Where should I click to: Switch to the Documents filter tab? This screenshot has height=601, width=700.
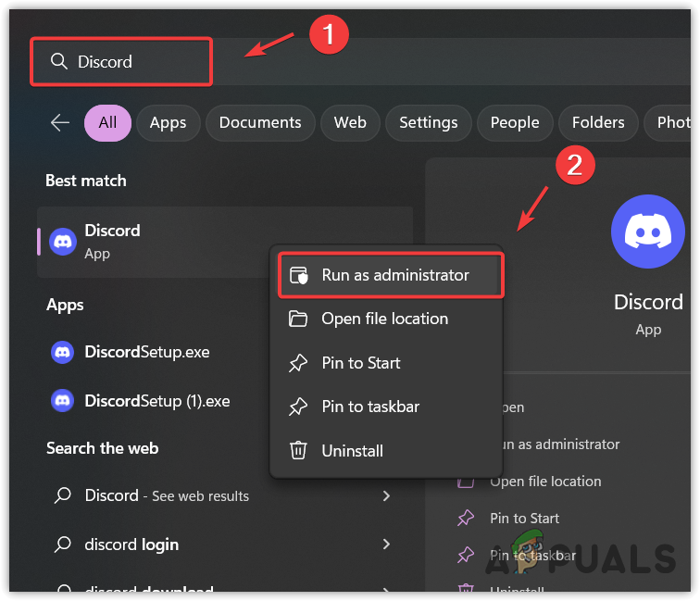click(x=260, y=123)
